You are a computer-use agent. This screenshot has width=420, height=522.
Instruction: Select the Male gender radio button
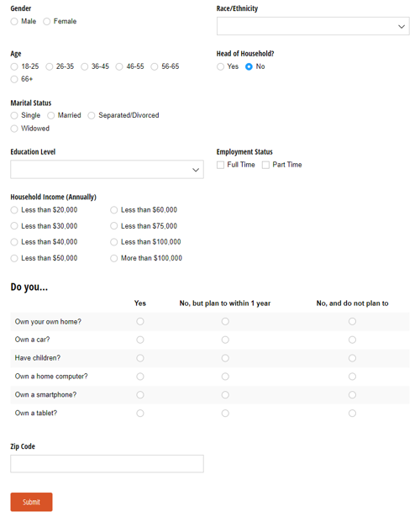14,21
